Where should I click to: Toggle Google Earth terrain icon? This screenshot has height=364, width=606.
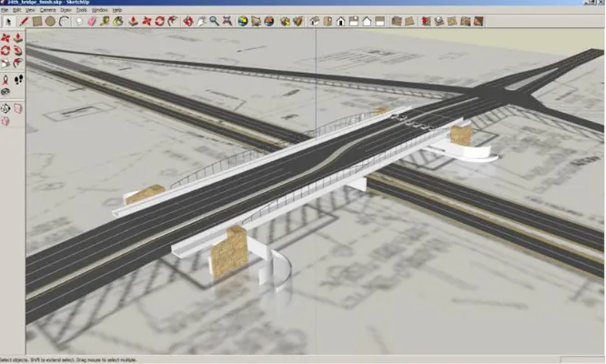[256, 22]
